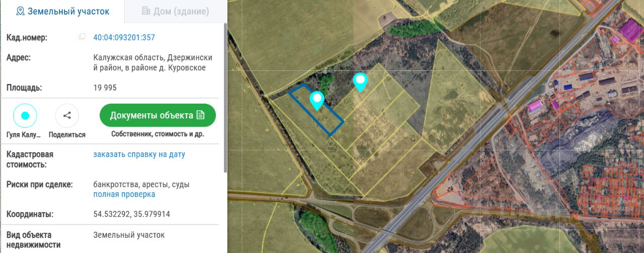Viewport: 644px width, 253px height.
Task: Open полная проверка link
Action: pos(124,194)
